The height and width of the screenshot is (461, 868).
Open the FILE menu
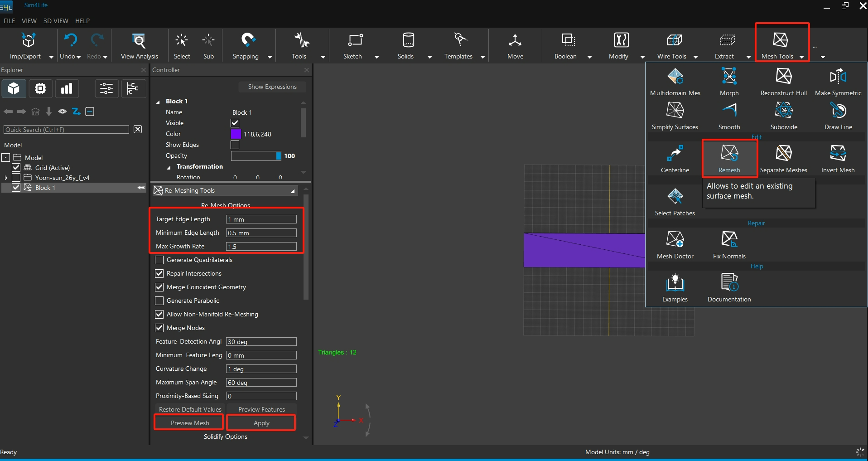point(9,21)
